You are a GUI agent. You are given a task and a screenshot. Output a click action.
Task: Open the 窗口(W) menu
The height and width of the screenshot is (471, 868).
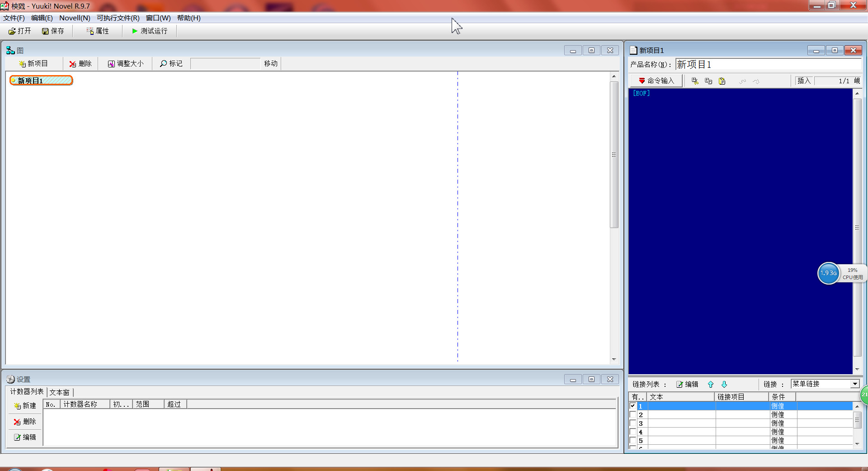[158, 18]
